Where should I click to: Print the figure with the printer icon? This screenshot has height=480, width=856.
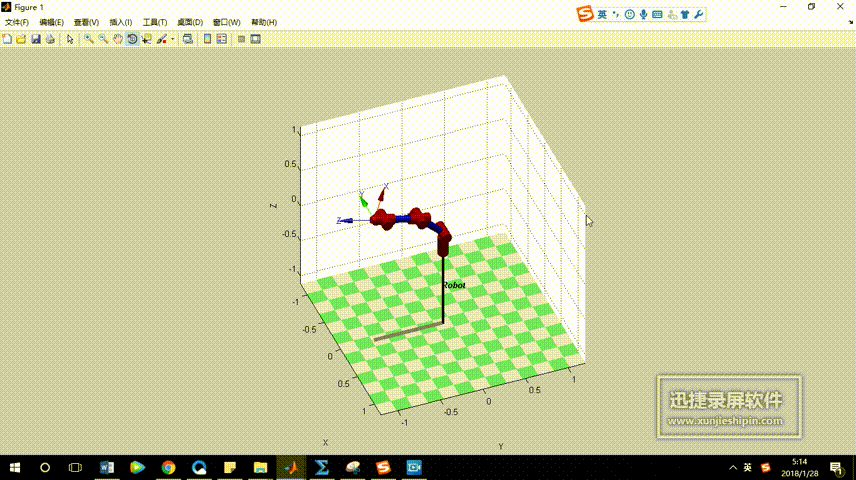pos(50,39)
